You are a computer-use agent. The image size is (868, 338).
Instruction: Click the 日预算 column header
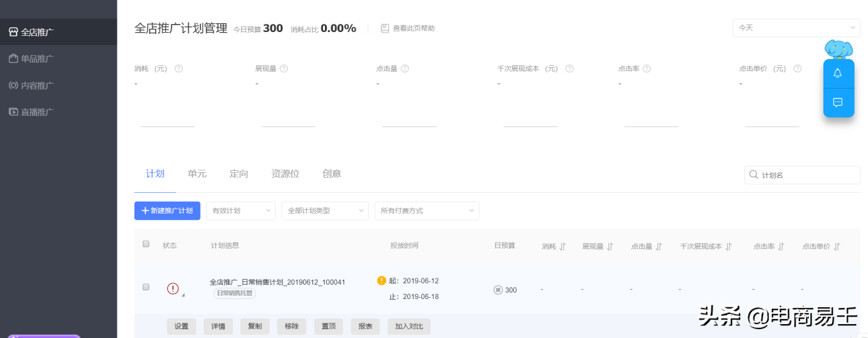click(x=505, y=246)
